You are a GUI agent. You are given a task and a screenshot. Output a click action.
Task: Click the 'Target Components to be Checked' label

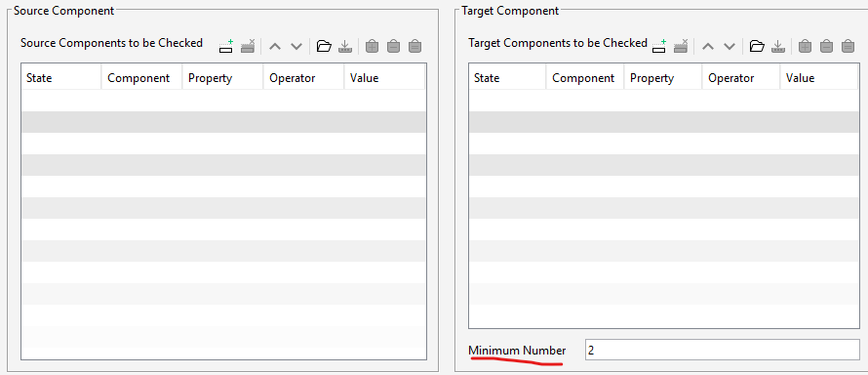(x=558, y=43)
